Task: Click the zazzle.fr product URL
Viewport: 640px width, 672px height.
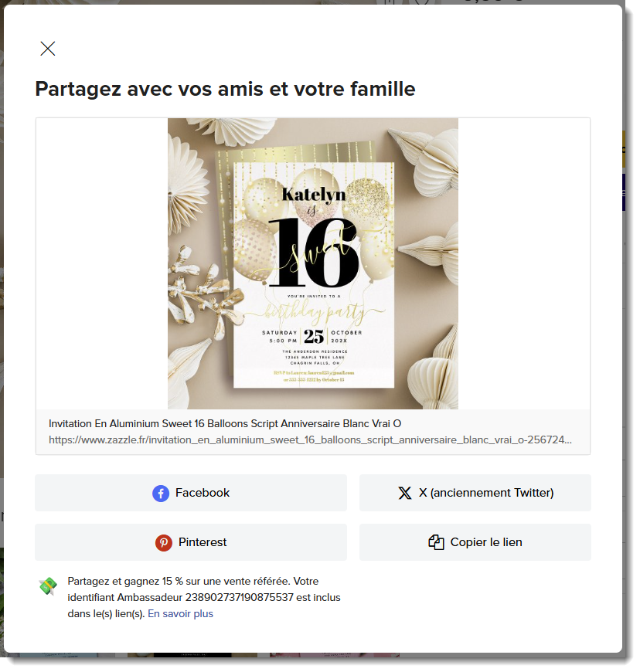Action: tap(310, 440)
